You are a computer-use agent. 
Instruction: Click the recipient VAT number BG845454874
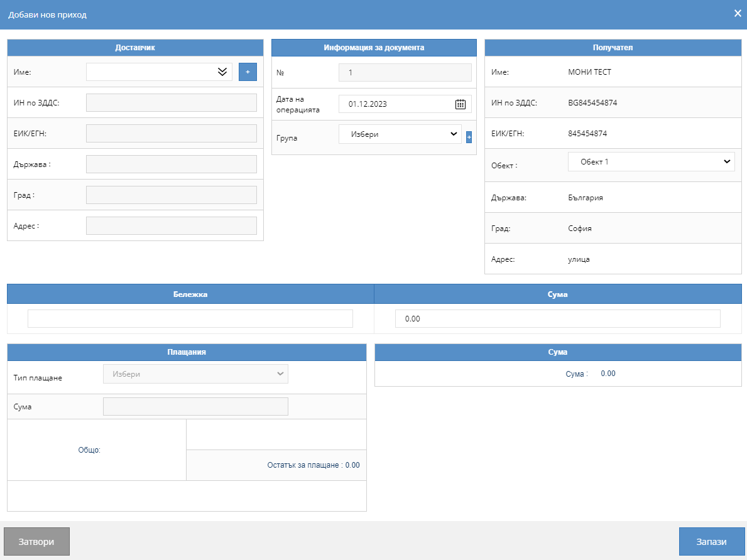592,103
